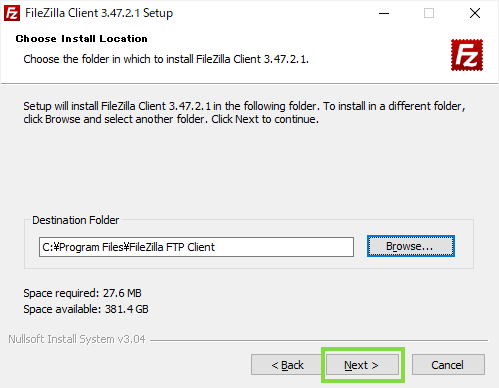The image size is (499, 388).
Task: Go to the previous step with Back
Action: pyautogui.click(x=287, y=365)
